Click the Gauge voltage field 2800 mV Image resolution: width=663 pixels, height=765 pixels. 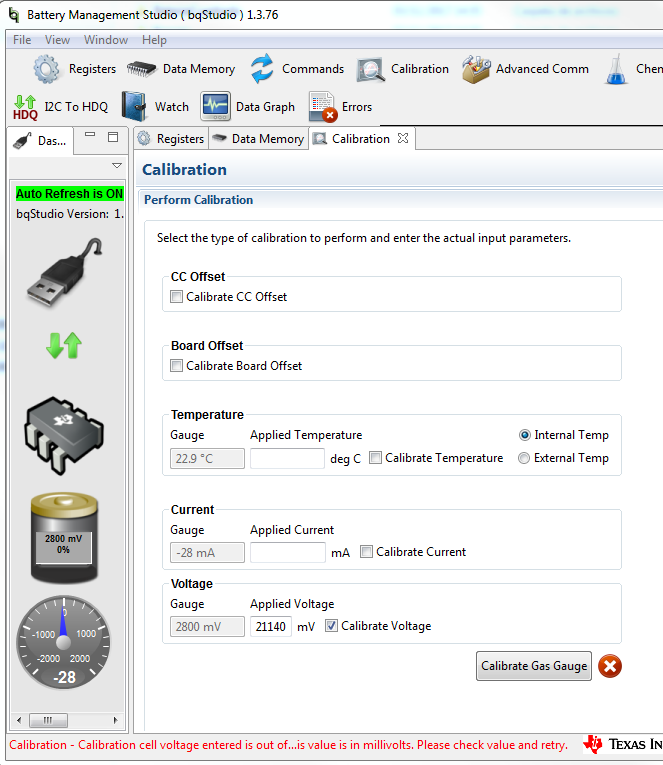coord(207,626)
